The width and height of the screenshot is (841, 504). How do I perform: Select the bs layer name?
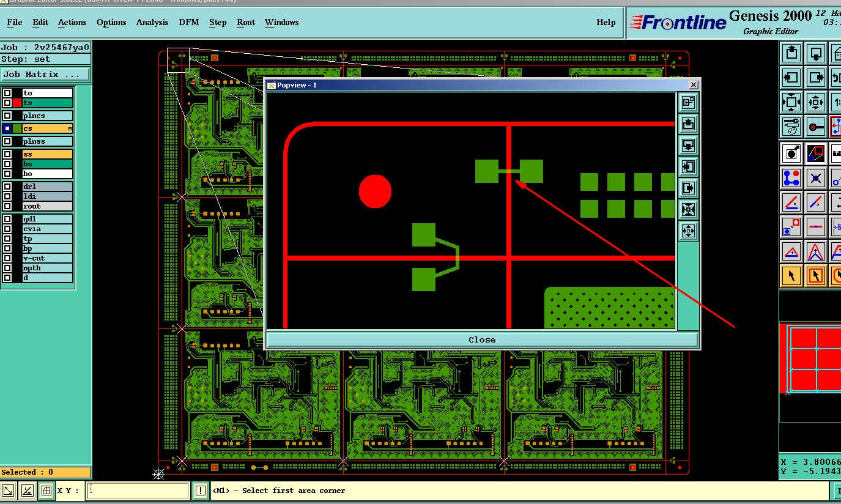pyautogui.click(x=48, y=164)
